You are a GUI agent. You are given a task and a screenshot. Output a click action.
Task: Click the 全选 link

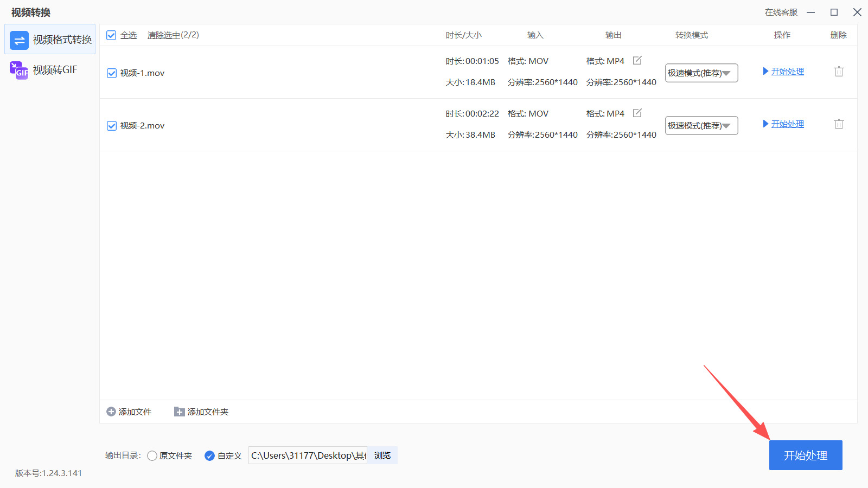tap(129, 35)
